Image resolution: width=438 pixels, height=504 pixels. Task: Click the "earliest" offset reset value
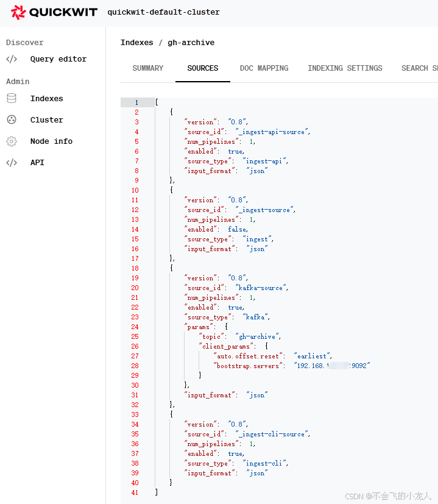[x=313, y=356]
